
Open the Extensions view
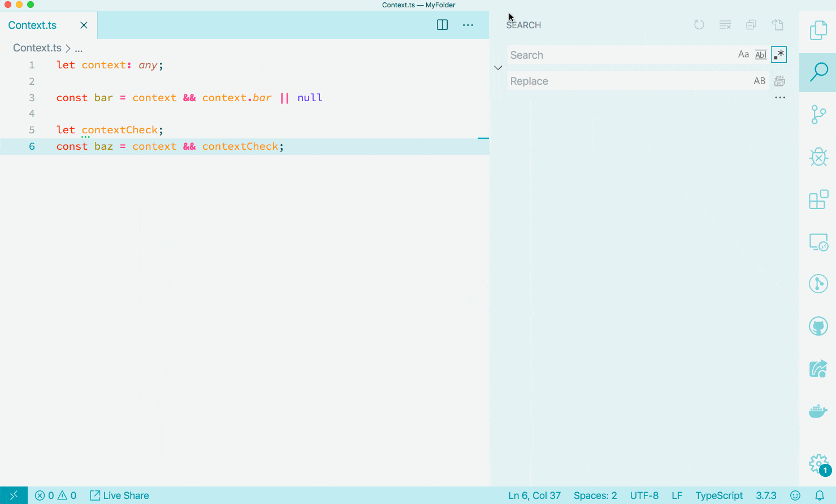(x=818, y=199)
